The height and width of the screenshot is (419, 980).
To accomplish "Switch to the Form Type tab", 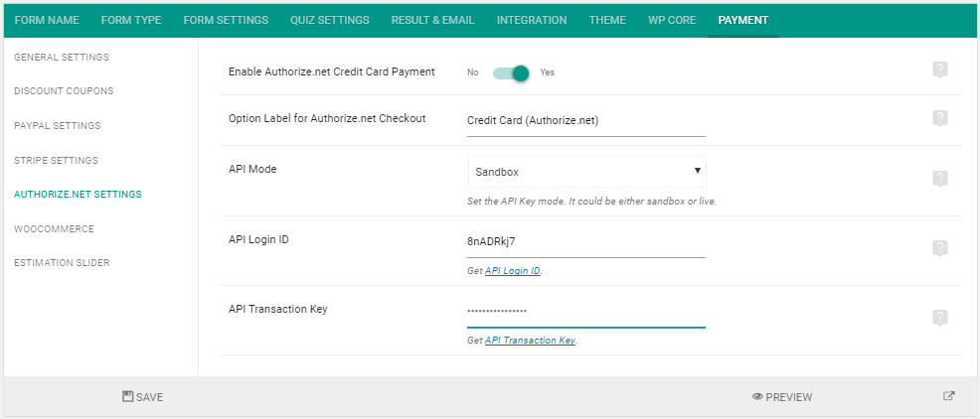I will [x=131, y=20].
